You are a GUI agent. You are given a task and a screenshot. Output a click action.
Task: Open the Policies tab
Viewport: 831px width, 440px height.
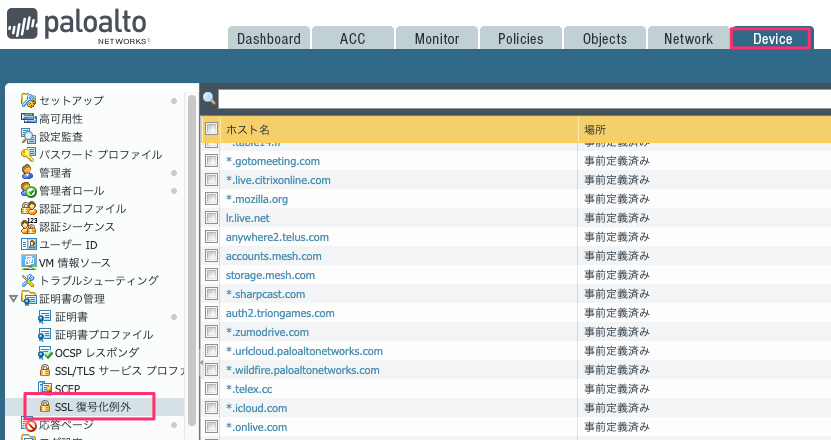pos(520,38)
